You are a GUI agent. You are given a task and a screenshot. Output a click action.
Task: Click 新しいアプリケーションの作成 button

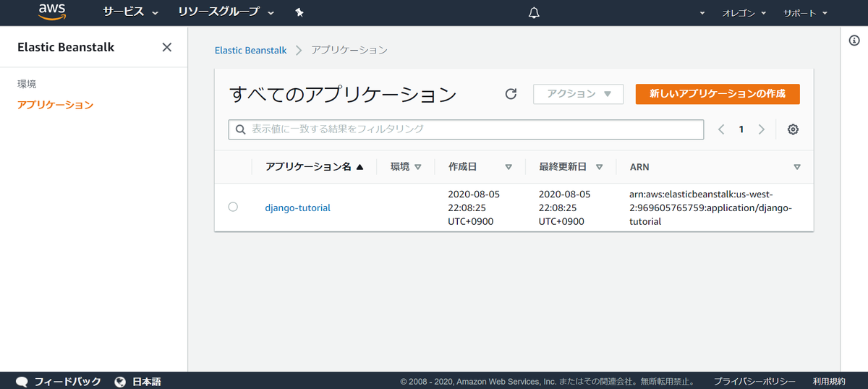coord(718,94)
